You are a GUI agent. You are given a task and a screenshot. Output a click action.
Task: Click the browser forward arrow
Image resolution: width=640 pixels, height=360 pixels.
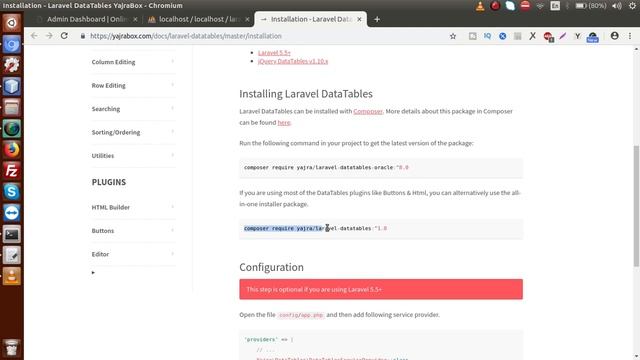pyautogui.click(x=49, y=36)
